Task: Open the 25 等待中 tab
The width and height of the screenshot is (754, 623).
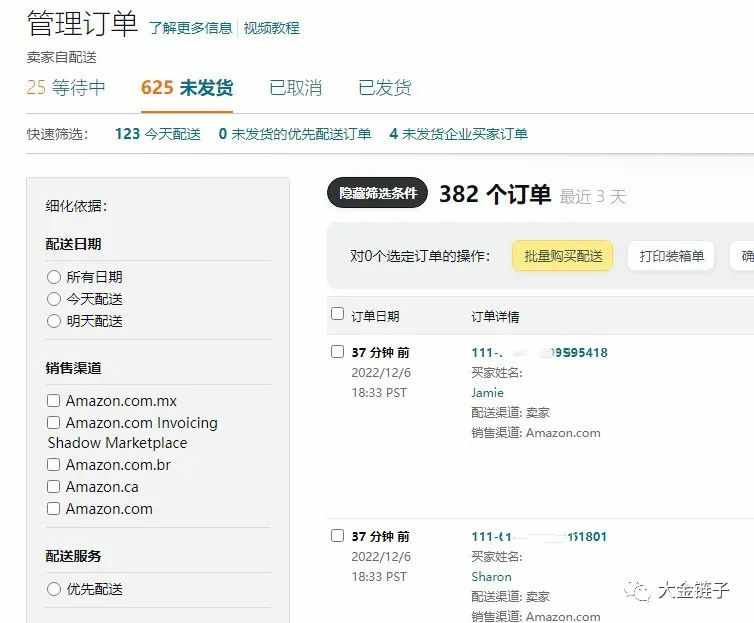Action: (66, 88)
